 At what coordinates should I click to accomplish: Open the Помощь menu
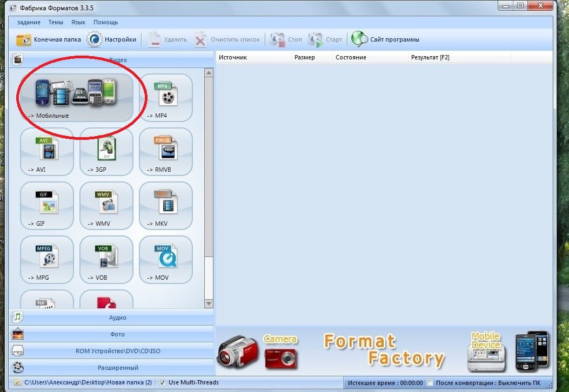tap(105, 22)
